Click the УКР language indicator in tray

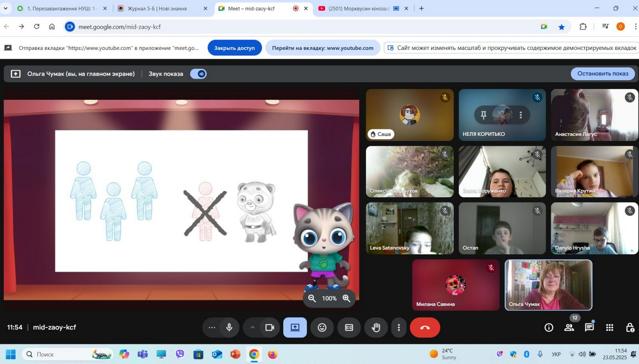pos(556,354)
